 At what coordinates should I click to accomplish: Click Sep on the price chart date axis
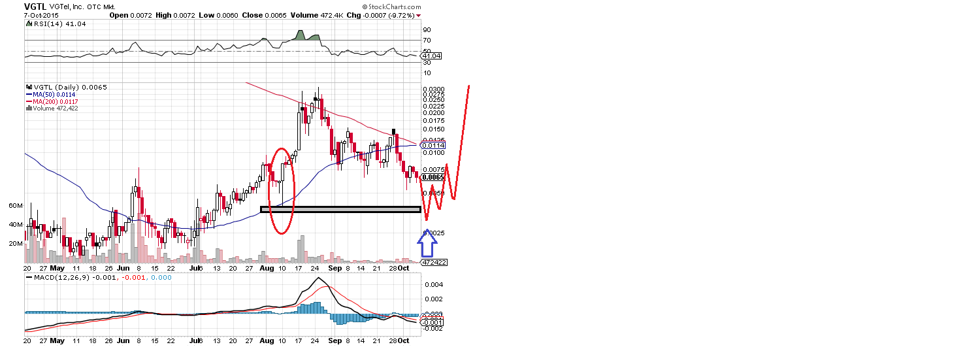335,268
